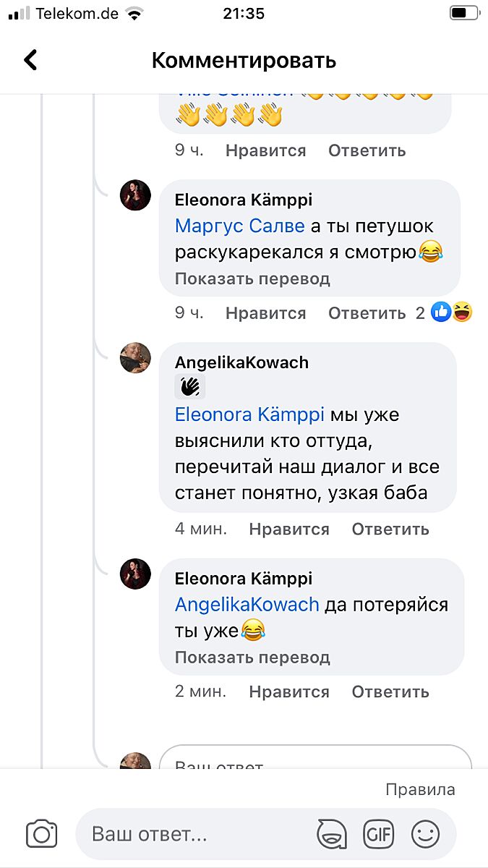The image size is (488, 868).
Task: Show translation of the latest Eleonora comment
Action: click(x=252, y=658)
